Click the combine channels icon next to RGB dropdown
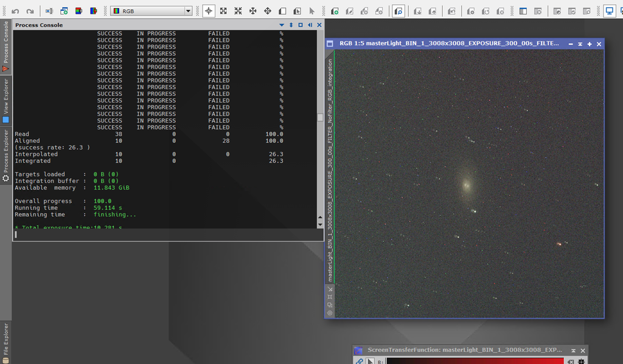Image resolution: width=623 pixels, height=364 pixels. (x=93, y=11)
